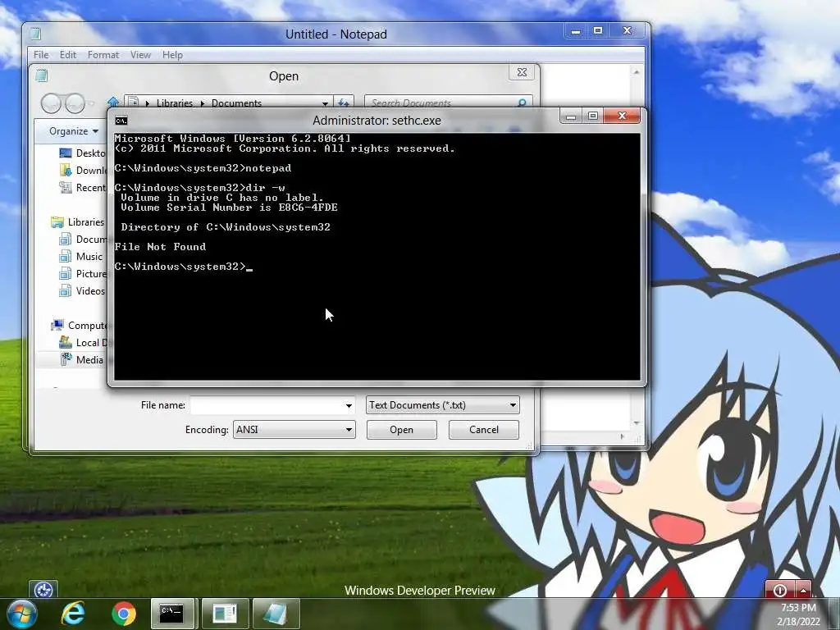Open Notepad File menu

pos(41,55)
